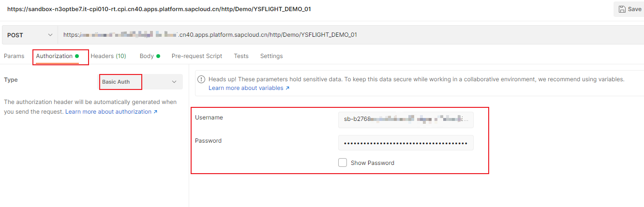This screenshot has height=207, width=644.
Task: Follow the Learn more about variables link
Action: pyautogui.click(x=249, y=88)
